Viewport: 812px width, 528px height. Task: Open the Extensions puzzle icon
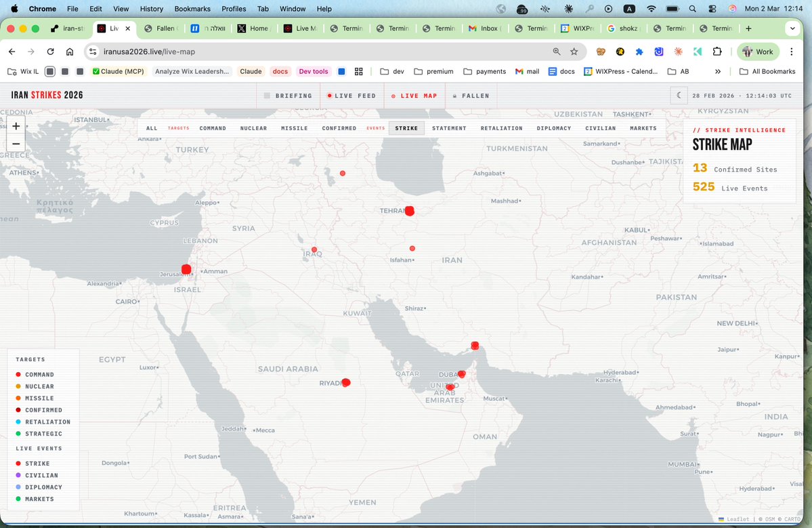click(x=717, y=52)
